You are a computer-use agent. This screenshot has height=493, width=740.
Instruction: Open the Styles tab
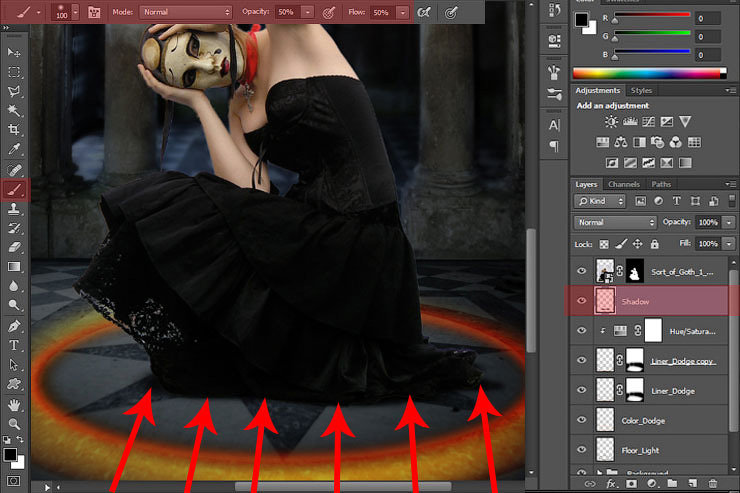[641, 91]
